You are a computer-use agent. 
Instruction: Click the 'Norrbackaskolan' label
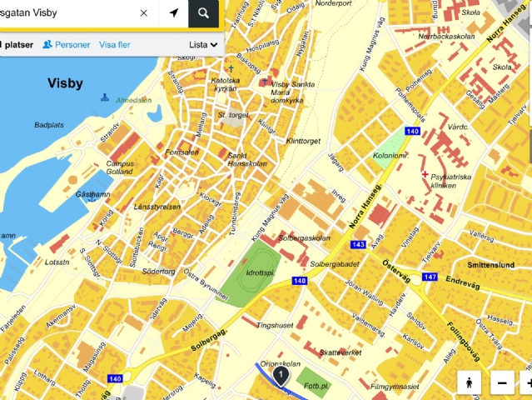click(x=446, y=37)
